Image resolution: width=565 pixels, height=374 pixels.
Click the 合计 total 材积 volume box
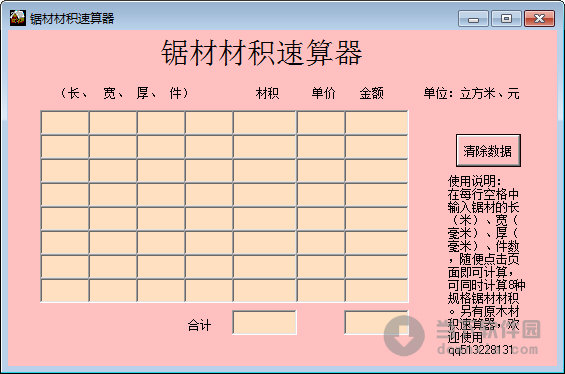click(264, 322)
